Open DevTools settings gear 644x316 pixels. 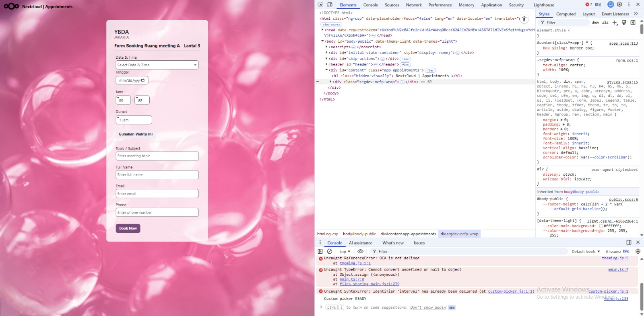(x=619, y=4)
